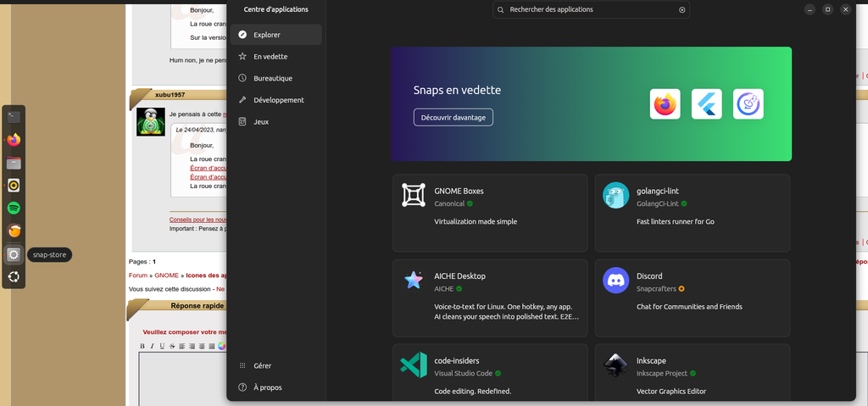Open the Explorer section compass icon

242,35
